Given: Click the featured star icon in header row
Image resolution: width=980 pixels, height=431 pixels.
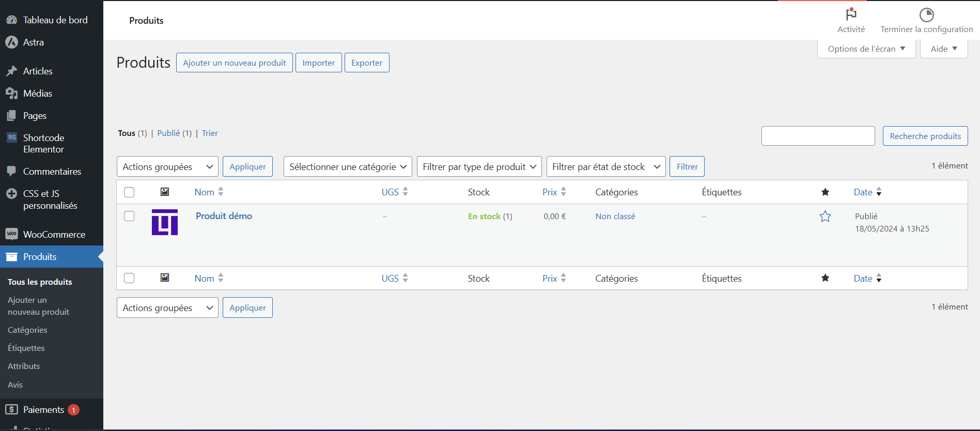Looking at the screenshot, I should [x=825, y=192].
